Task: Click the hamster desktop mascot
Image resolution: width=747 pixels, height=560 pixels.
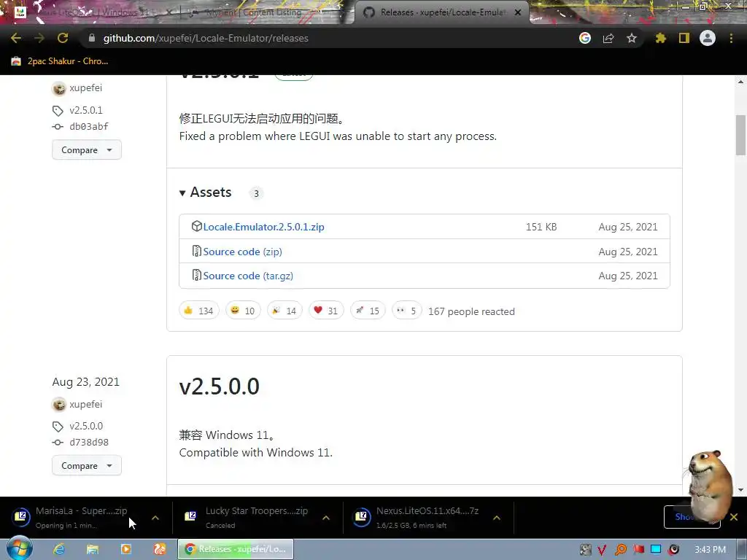Action: click(710, 486)
